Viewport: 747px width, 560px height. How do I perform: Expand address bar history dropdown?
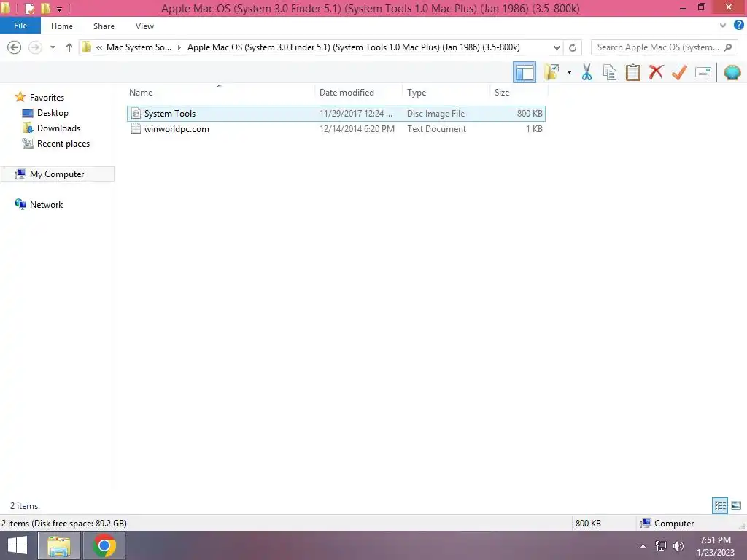557,47
